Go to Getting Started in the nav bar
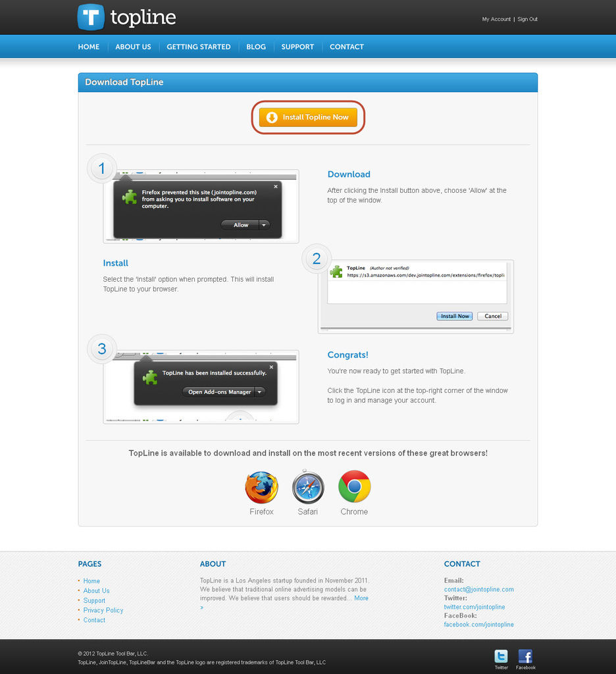 [x=199, y=47]
